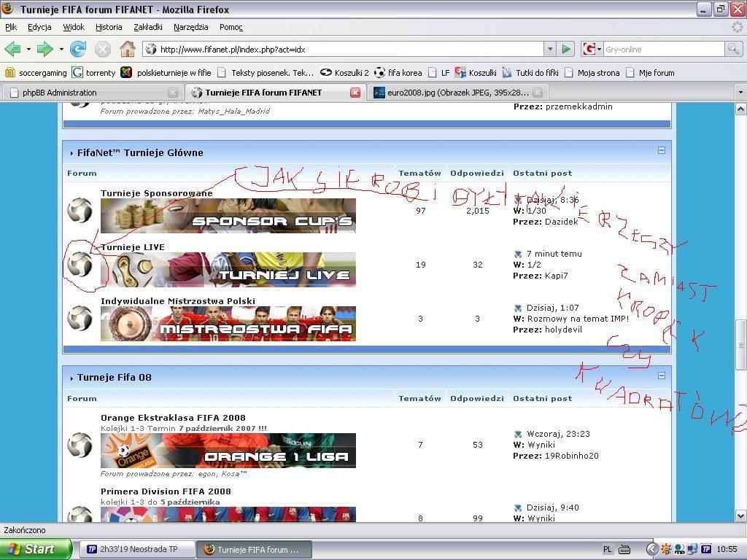Viewport: 747px width, 560px height.
Task: Click the PL language indicator in the tray
Action: click(x=607, y=549)
